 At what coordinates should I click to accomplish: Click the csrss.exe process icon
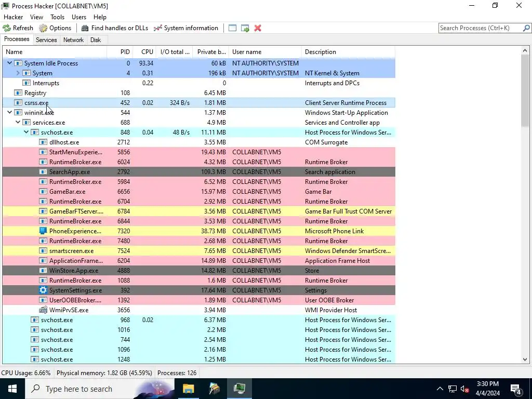click(x=18, y=102)
